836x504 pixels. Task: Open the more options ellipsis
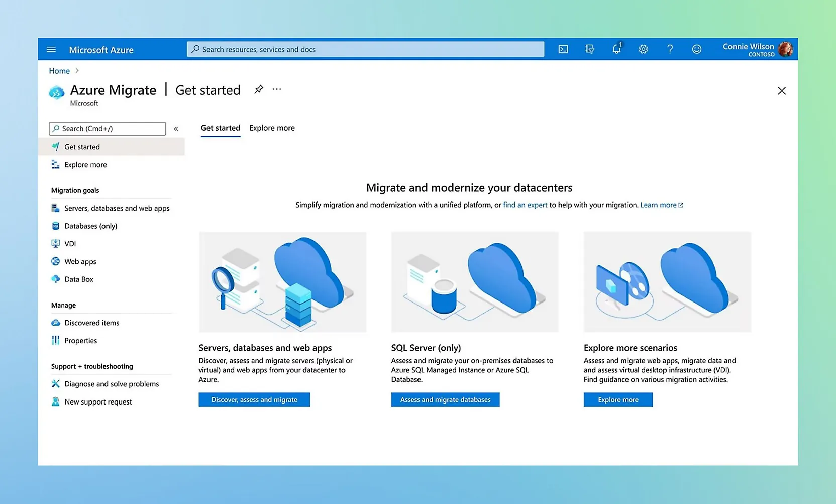(277, 89)
